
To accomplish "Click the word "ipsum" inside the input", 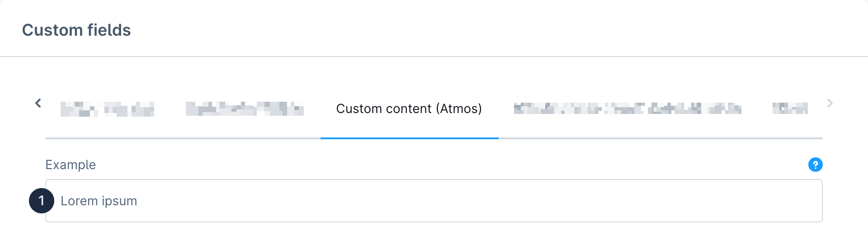I will pos(119,201).
